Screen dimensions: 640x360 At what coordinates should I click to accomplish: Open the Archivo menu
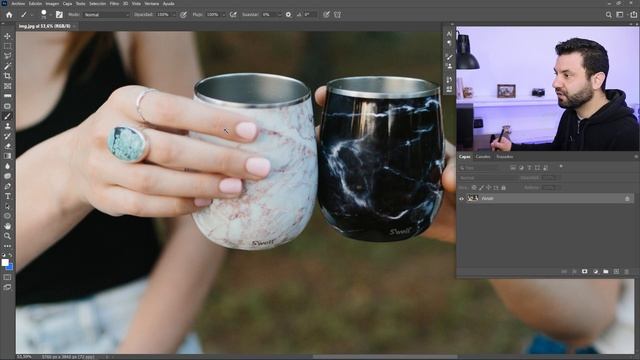coord(18,4)
